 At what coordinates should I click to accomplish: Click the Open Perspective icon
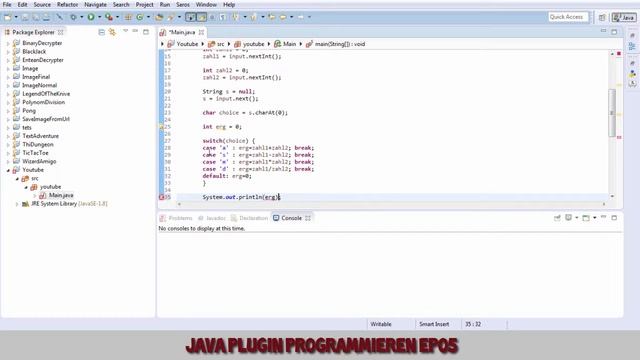(x=602, y=17)
